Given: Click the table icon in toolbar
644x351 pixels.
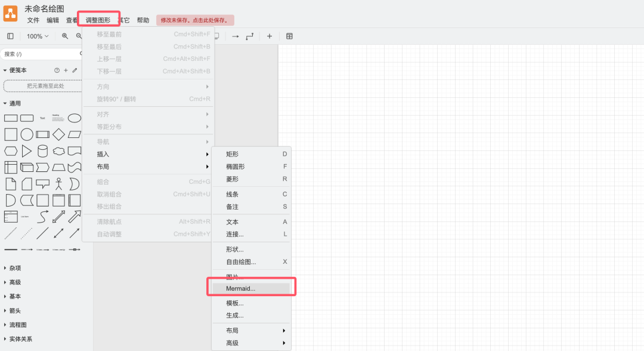Looking at the screenshot, I should pos(289,36).
